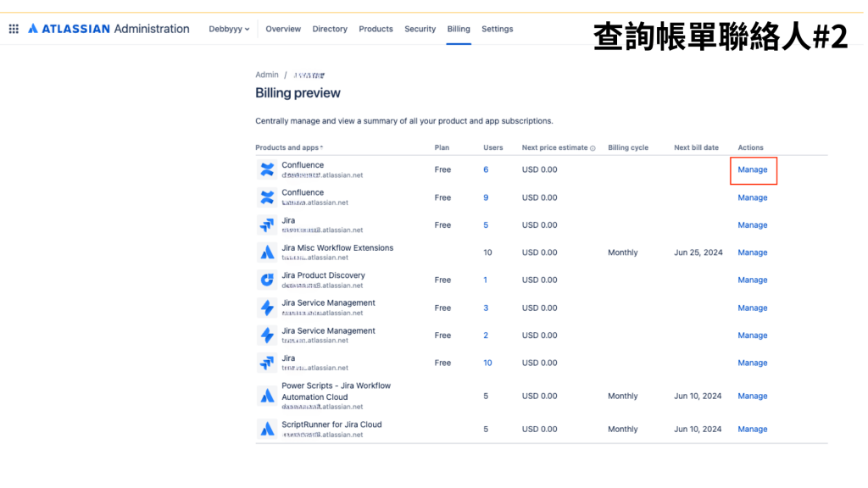The height and width of the screenshot is (488, 868).
Task: Click Monthly billing cycle for Jira Misc Workflow Extensions
Action: [x=623, y=252]
